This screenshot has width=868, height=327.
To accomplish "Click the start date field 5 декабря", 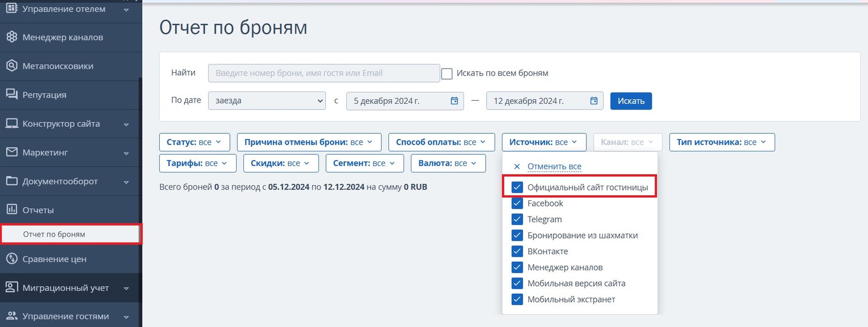I will pos(405,101).
